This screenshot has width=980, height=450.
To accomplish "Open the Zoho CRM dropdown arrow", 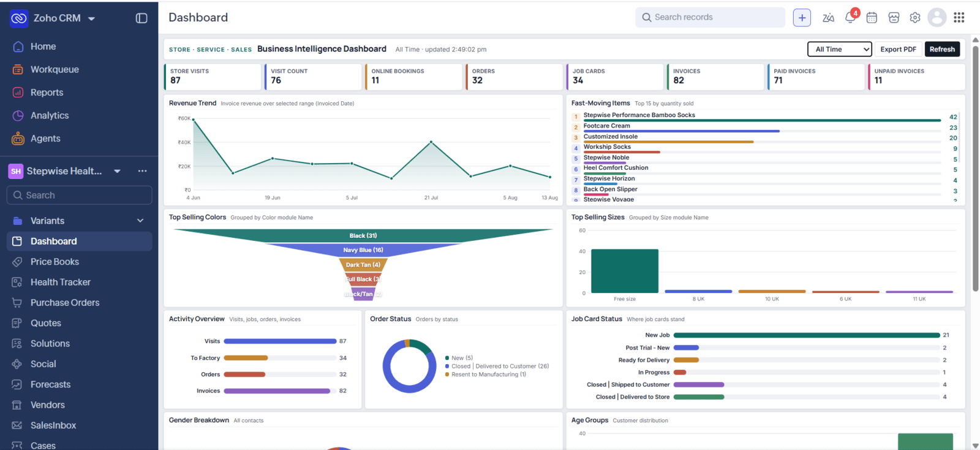I will pos(91,19).
